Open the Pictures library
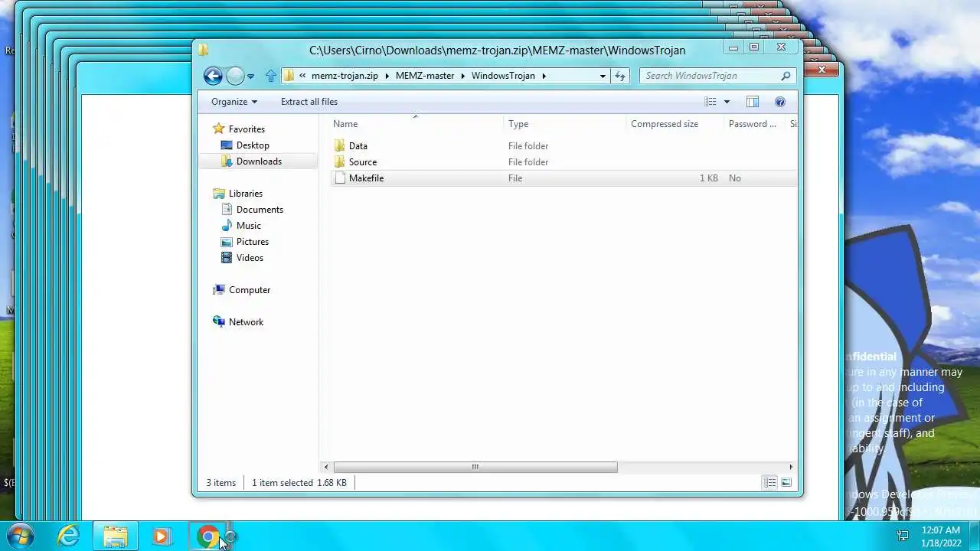The height and width of the screenshot is (551, 980). point(253,242)
